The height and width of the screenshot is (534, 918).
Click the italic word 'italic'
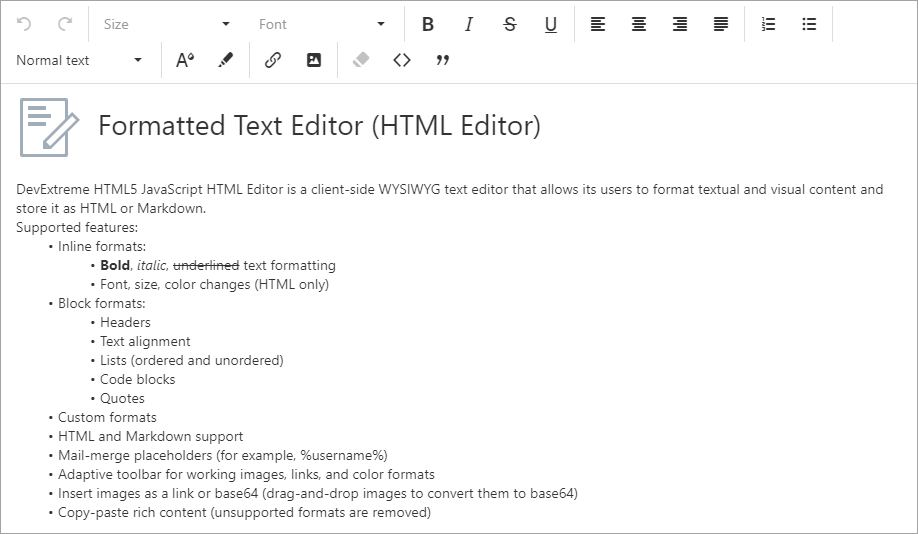[x=152, y=265]
